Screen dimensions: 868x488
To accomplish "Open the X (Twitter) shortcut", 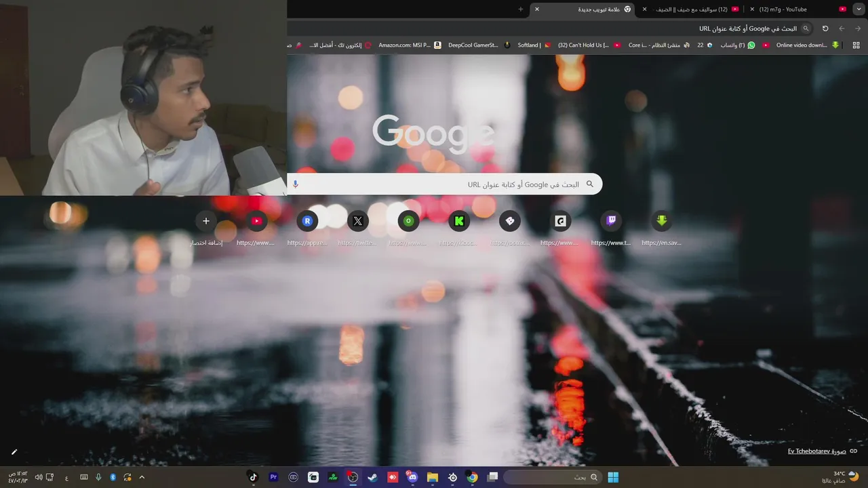I will tap(358, 221).
